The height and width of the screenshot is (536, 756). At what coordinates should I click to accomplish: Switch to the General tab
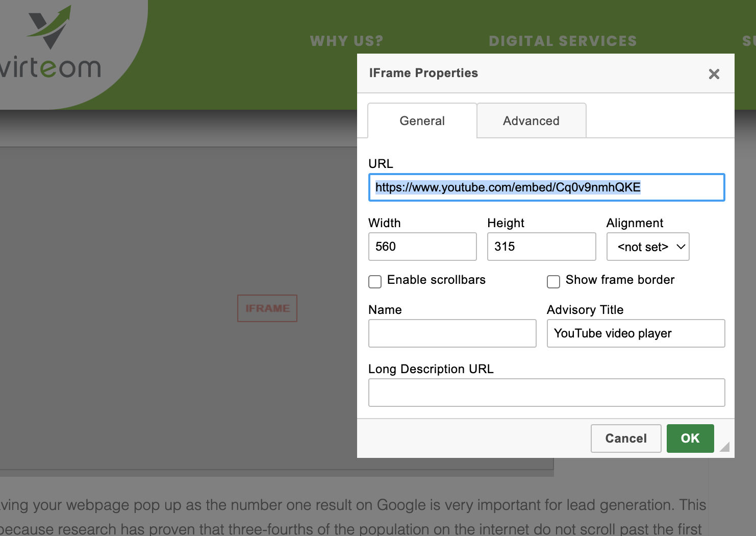click(x=422, y=121)
